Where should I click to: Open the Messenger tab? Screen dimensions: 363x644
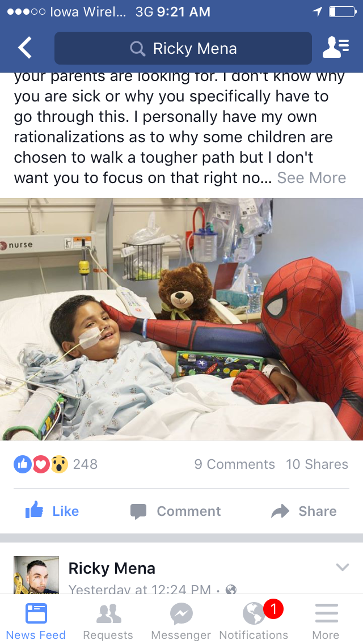click(x=181, y=621)
